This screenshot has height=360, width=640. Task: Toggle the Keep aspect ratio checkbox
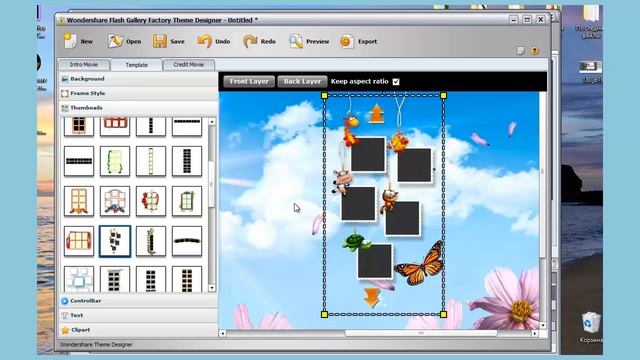(396, 82)
